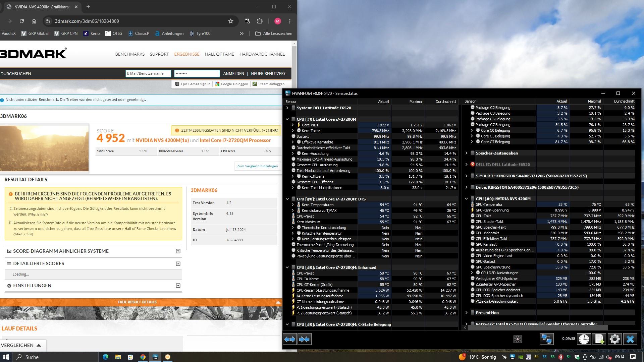Show more bookmarks with double chevron
The width and height of the screenshot is (644, 362).
(x=241, y=34)
